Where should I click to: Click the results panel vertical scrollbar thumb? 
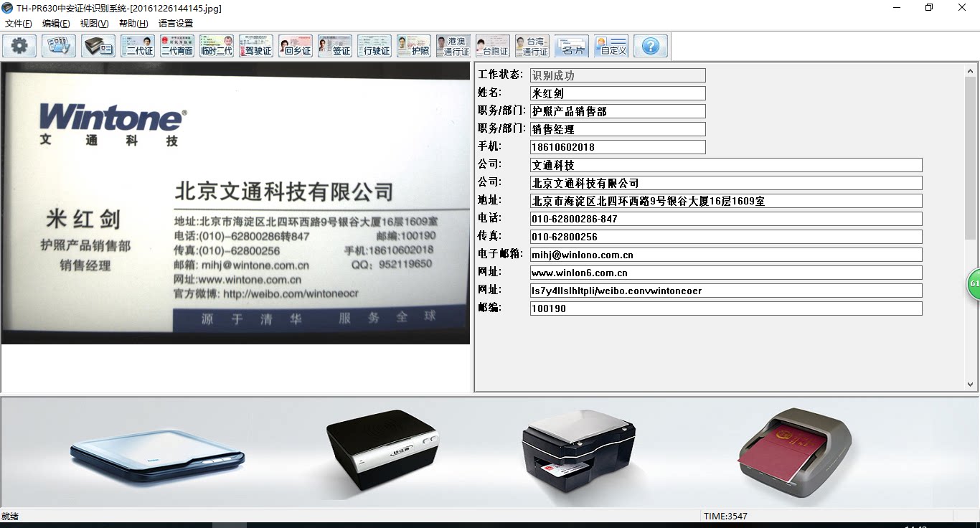[971, 158]
